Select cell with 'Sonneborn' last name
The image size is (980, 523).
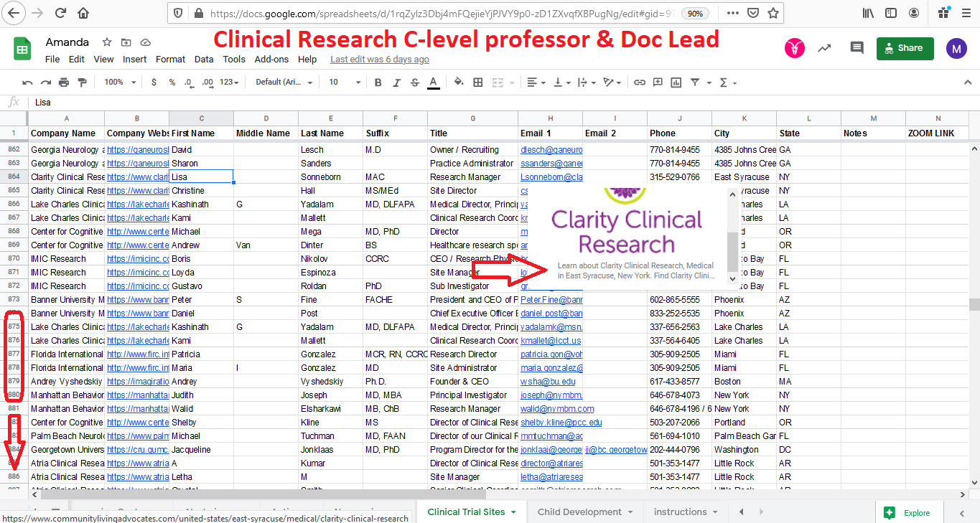[330, 177]
